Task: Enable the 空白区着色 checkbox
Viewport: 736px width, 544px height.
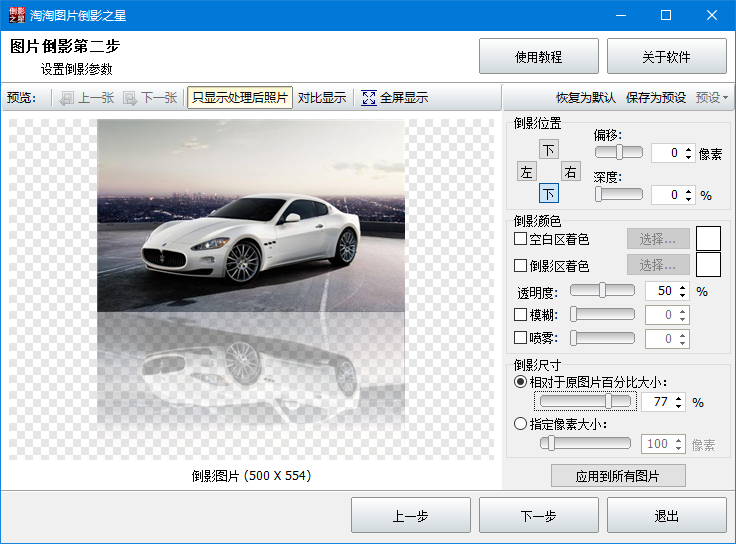Action: pyautogui.click(x=520, y=239)
